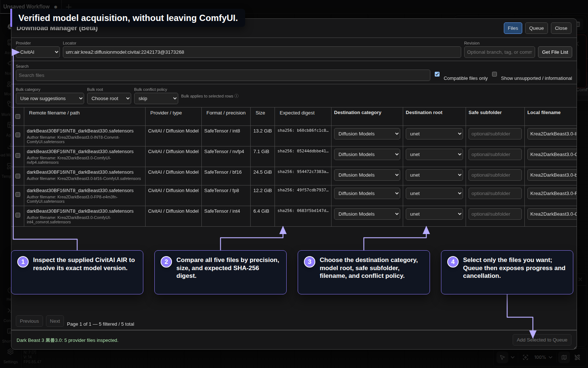The image size is (588, 368).
Task: Click the 'Size' column header
Action: [260, 113]
